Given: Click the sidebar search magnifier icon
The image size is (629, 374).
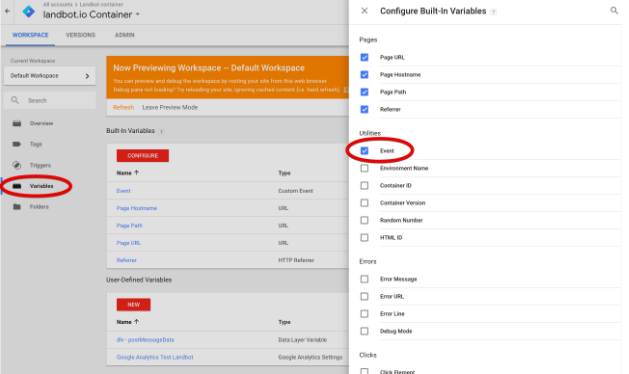Looking at the screenshot, I should 15,100.
